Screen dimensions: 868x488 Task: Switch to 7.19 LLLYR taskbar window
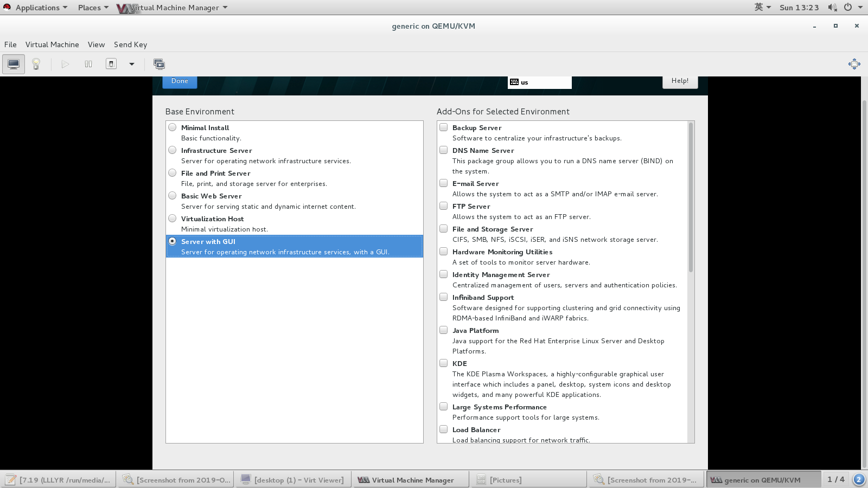(x=58, y=480)
